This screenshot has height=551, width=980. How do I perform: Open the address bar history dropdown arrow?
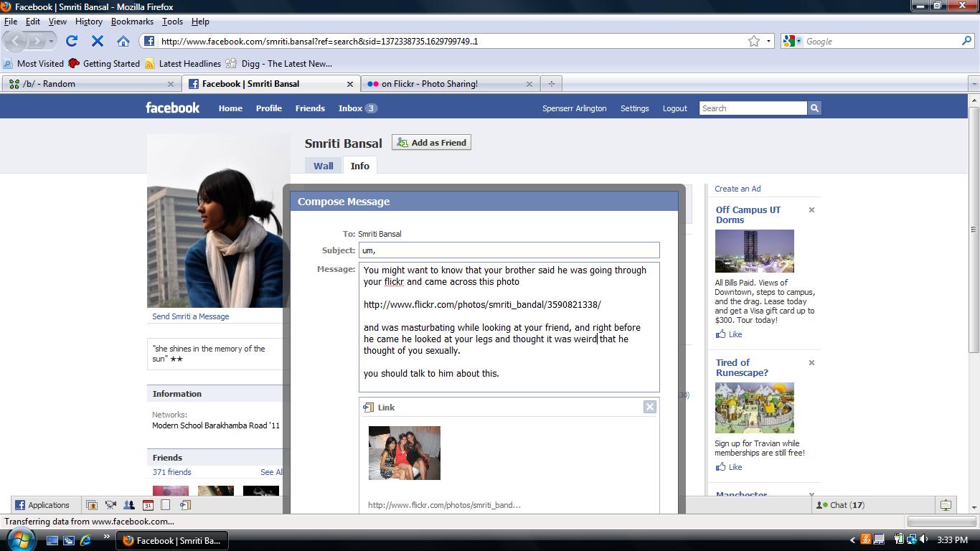point(768,41)
